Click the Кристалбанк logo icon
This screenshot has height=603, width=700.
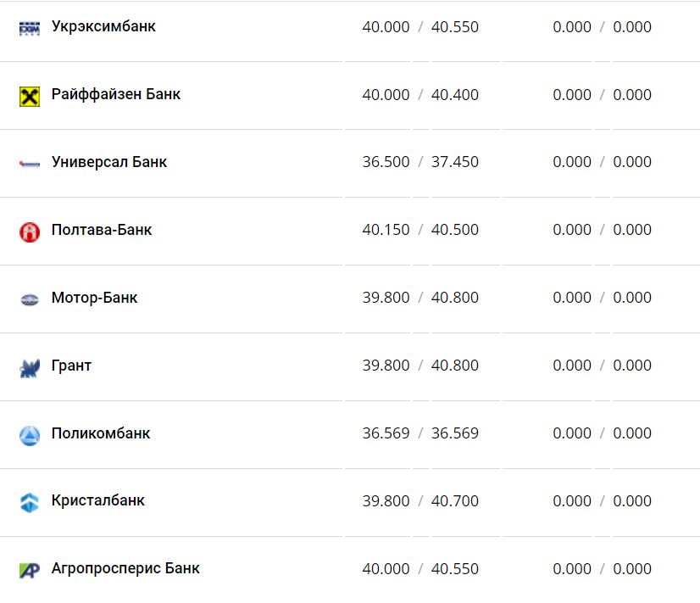[x=30, y=502]
